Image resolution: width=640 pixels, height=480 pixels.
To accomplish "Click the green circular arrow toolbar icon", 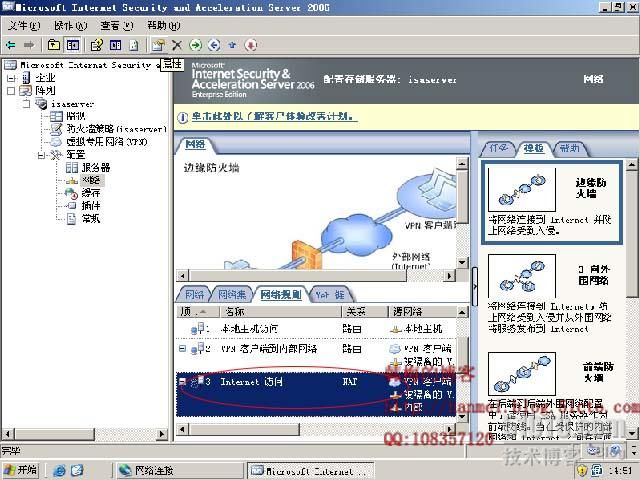I will [196, 44].
